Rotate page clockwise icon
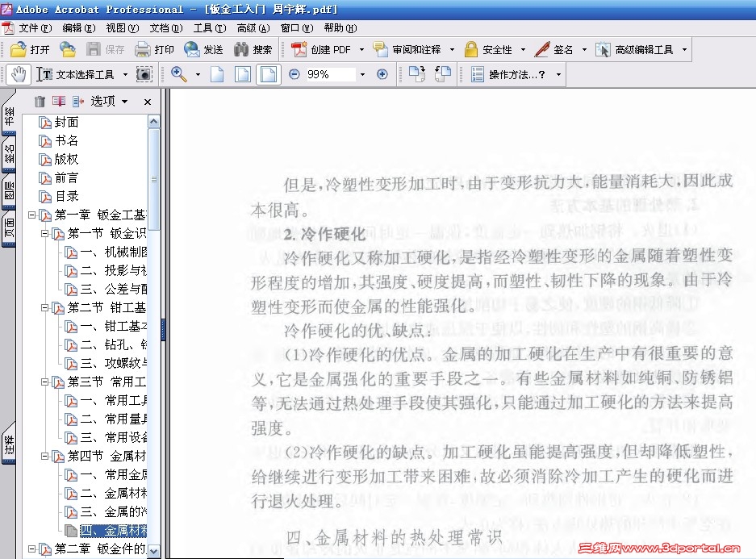Viewport: 756px width, 559px height. (417, 74)
